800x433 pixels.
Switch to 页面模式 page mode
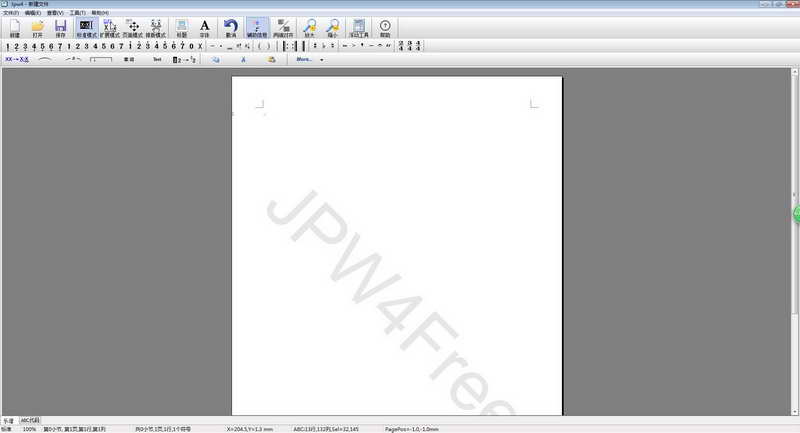point(133,28)
